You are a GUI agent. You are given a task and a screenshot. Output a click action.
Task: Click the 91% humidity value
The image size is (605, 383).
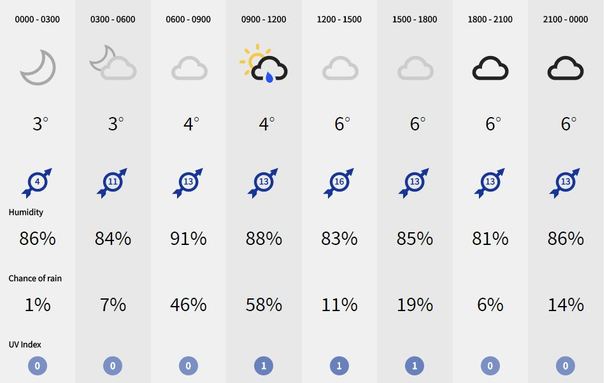[x=188, y=238]
